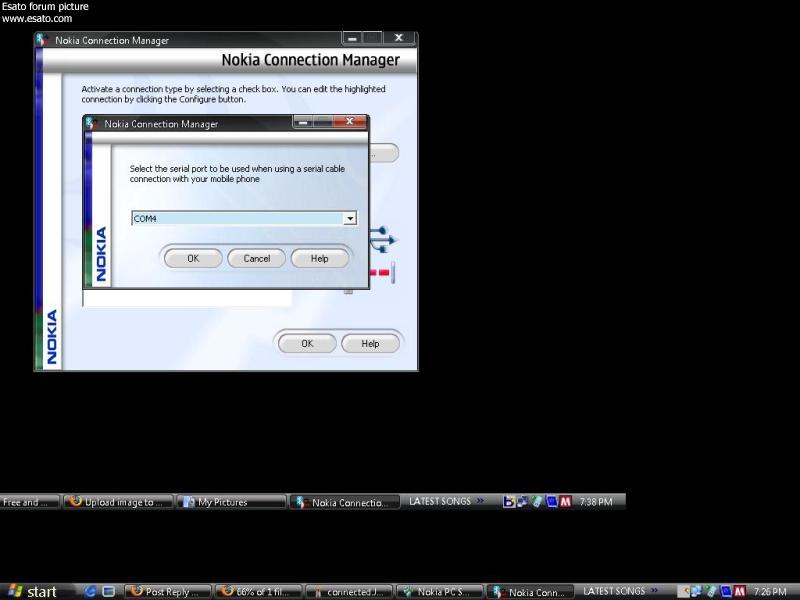The height and width of the screenshot is (600, 800).
Task: Click the network tray icon near 7:26 PM clock
Action: tap(695, 592)
